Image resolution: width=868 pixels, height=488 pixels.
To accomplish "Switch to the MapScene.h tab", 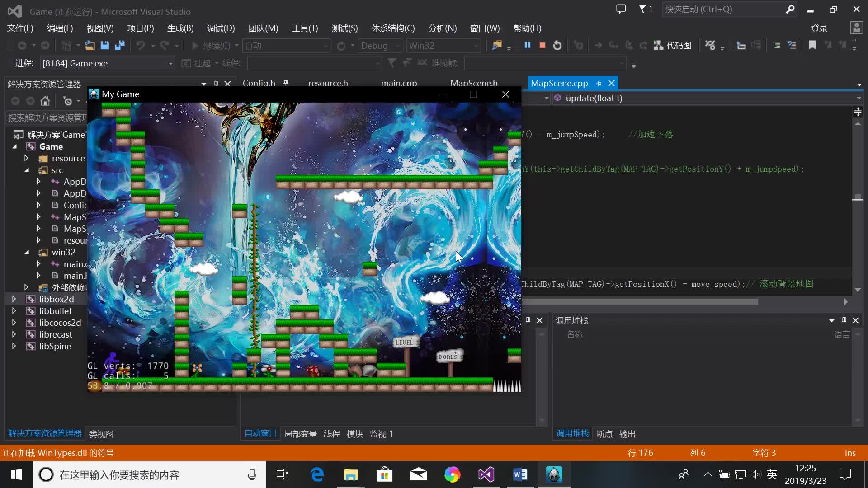I will [x=474, y=83].
